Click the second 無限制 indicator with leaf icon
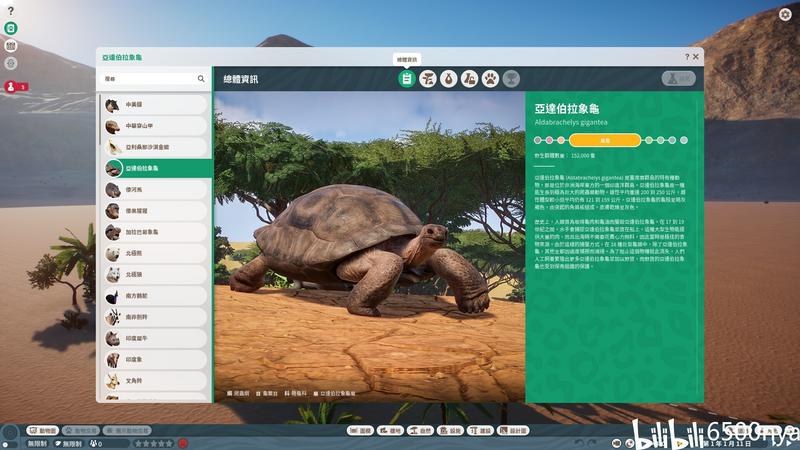800x450 pixels. tap(69, 443)
